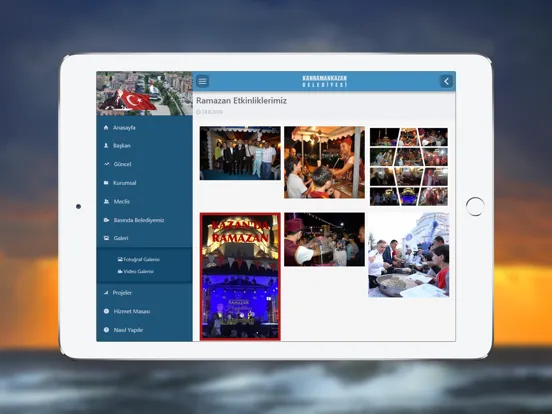Image resolution: width=552 pixels, height=414 pixels.
Task: Click the Başkan person icon
Action: pyautogui.click(x=106, y=145)
